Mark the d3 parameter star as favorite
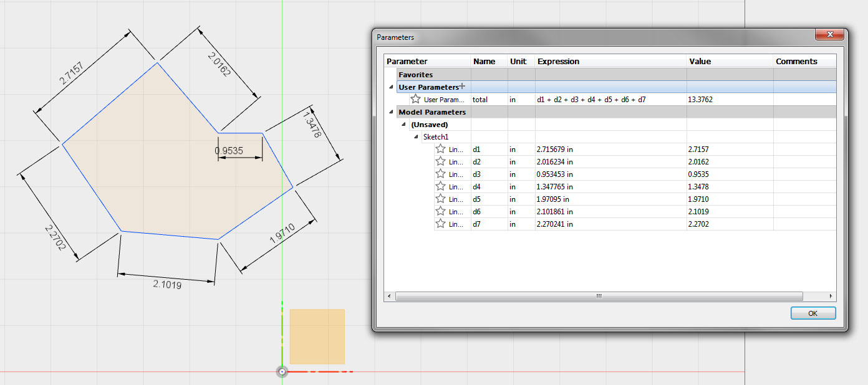This screenshot has width=868, height=385. coord(440,174)
